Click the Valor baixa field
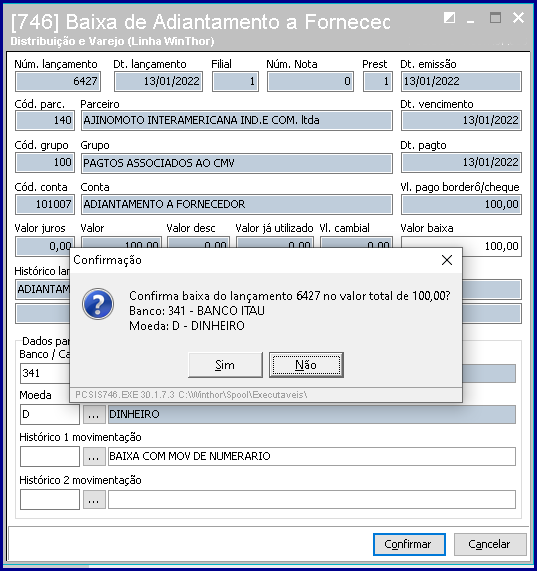 click(x=461, y=247)
